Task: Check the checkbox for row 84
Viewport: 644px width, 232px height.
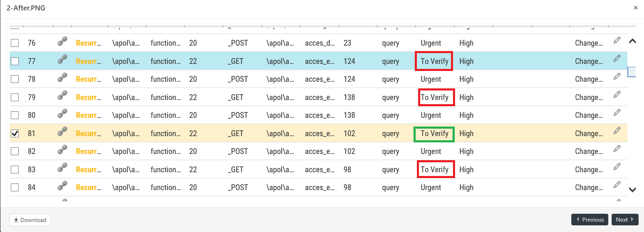Action: point(15,188)
